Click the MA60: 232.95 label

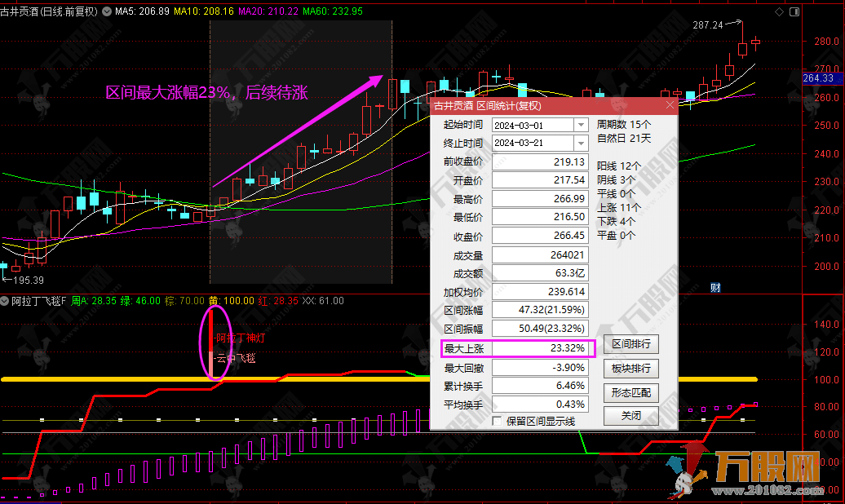coord(333,11)
